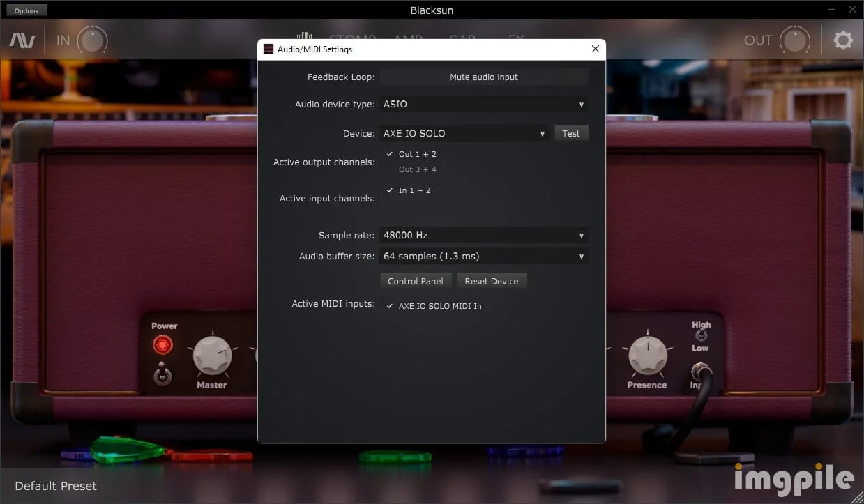Open the Sample rate dropdown
Image resolution: width=864 pixels, height=504 pixels.
coord(483,236)
